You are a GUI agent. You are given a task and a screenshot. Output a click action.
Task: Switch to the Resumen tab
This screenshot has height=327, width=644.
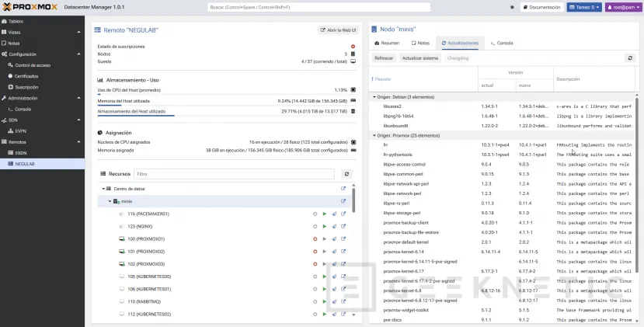(x=387, y=43)
